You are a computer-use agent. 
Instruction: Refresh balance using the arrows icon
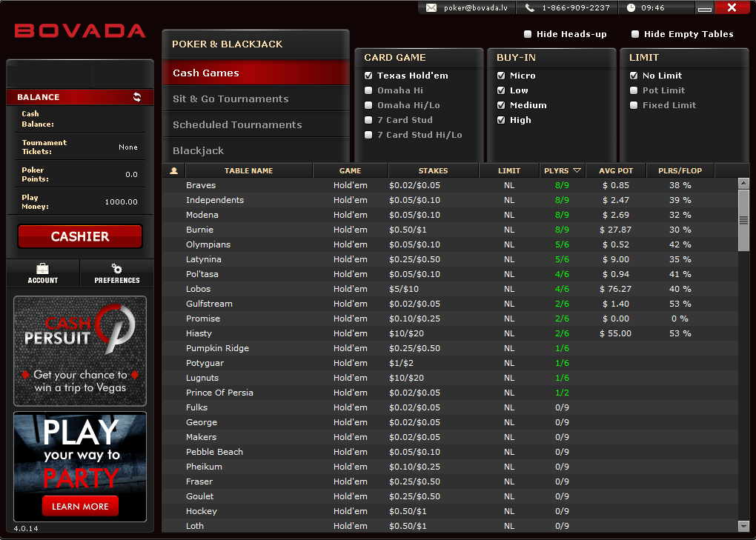click(x=137, y=97)
